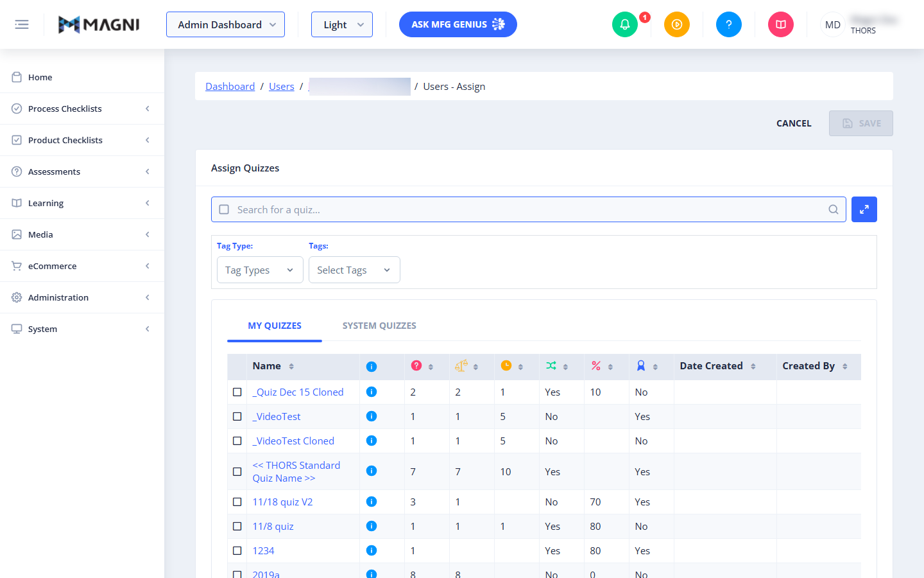Show info for _VideoTest quiz
The width and height of the screenshot is (924, 578).
pyautogui.click(x=372, y=416)
